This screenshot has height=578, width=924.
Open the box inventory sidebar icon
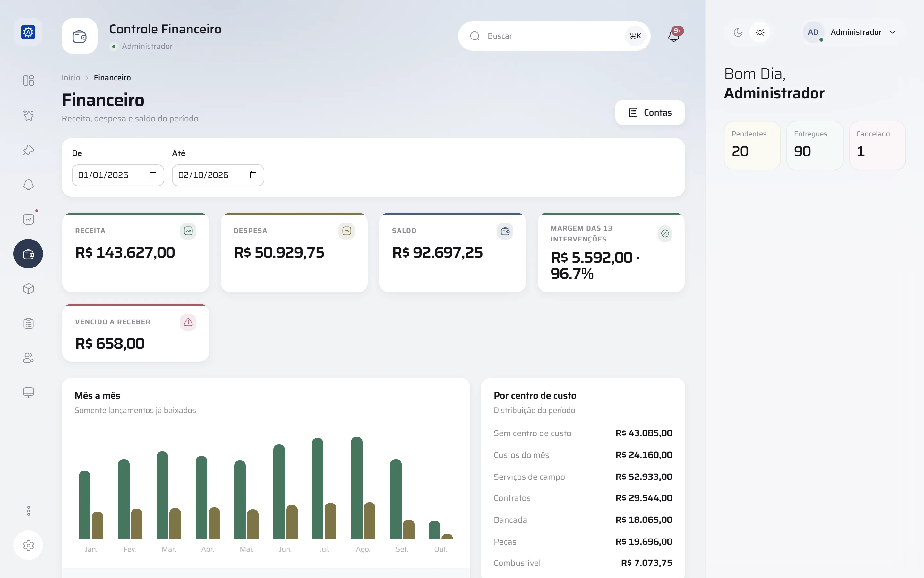(28, 289)
